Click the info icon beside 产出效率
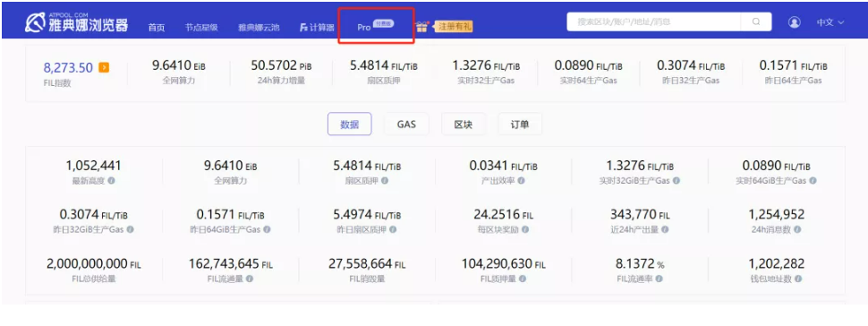The image size is (868, 326). [x=521, y=181]
